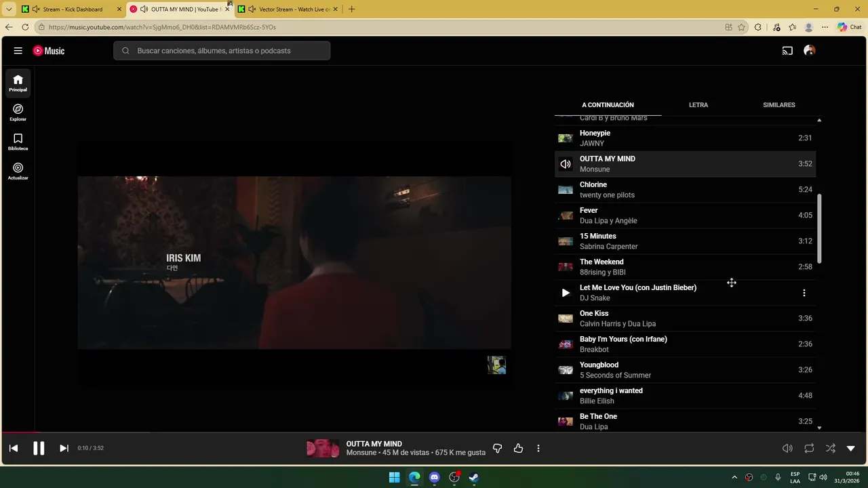Select Baby I'm Yours by Breakbot
The image size is (868, 488).
685,344
